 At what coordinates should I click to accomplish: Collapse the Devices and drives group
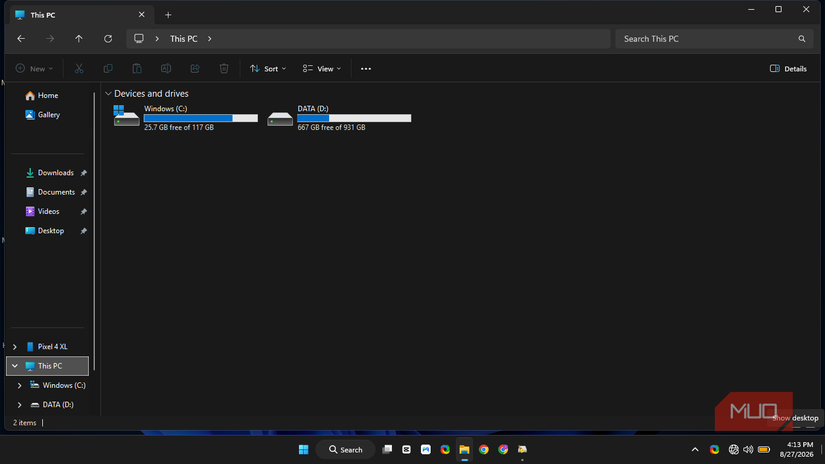point(108,94)
